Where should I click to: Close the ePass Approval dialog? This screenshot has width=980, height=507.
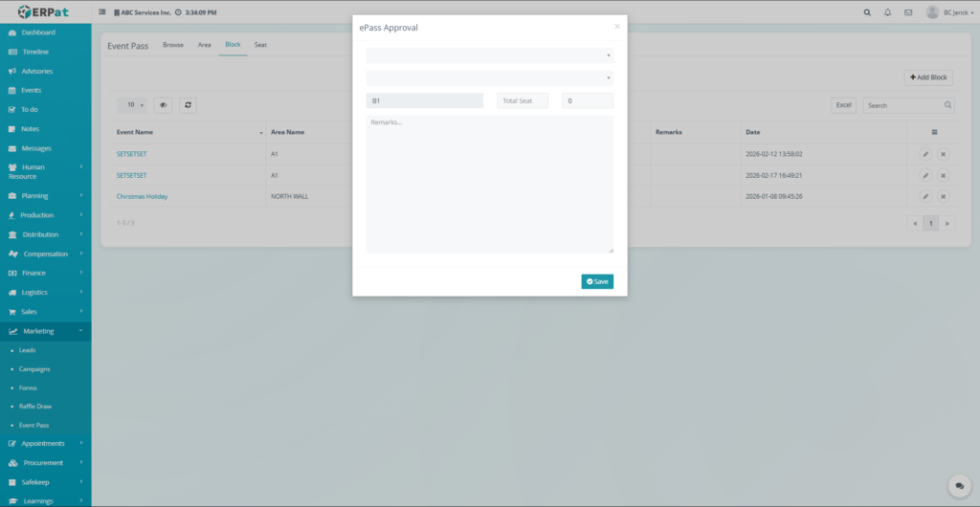pyautogui.click(x=617, y=26)
